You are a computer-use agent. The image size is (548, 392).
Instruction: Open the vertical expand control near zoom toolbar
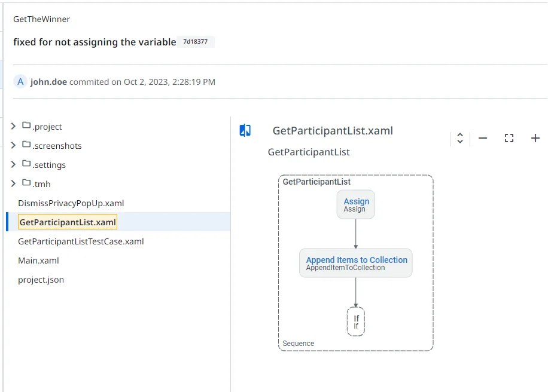point(459,138)
